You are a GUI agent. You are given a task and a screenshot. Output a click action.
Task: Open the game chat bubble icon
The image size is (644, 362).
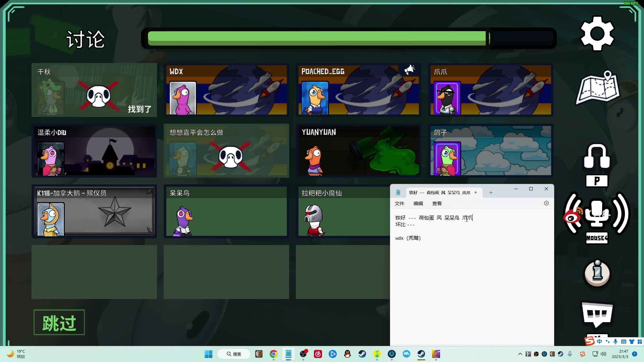pyautogui.click(x=597, y=314)
